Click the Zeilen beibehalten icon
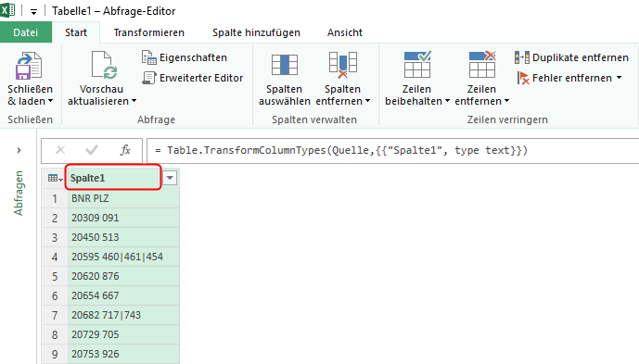 [417, 65]
